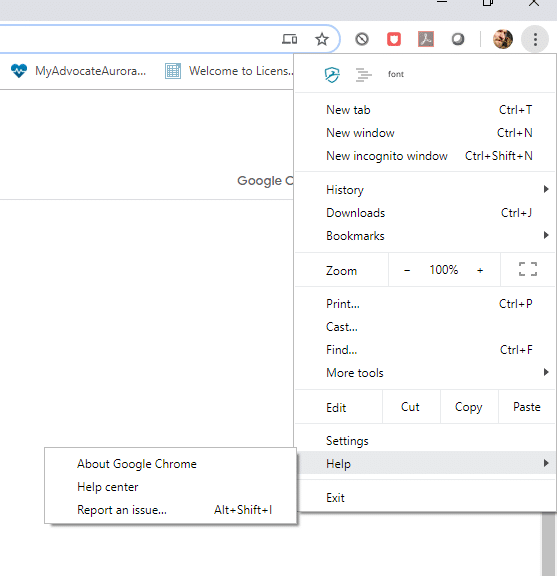Expand the Help submenu
This screenshot has height=576, width=557.
click(425, 463)
